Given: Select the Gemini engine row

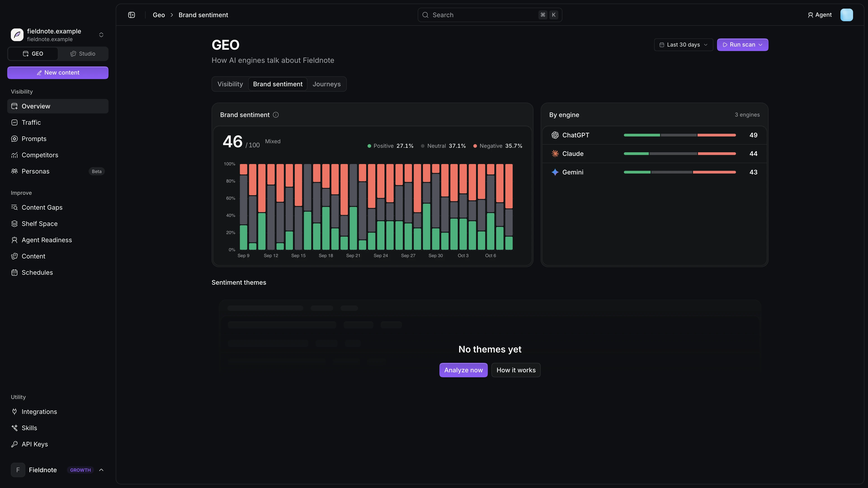Looking at the screenshot, I should [654, 172].
